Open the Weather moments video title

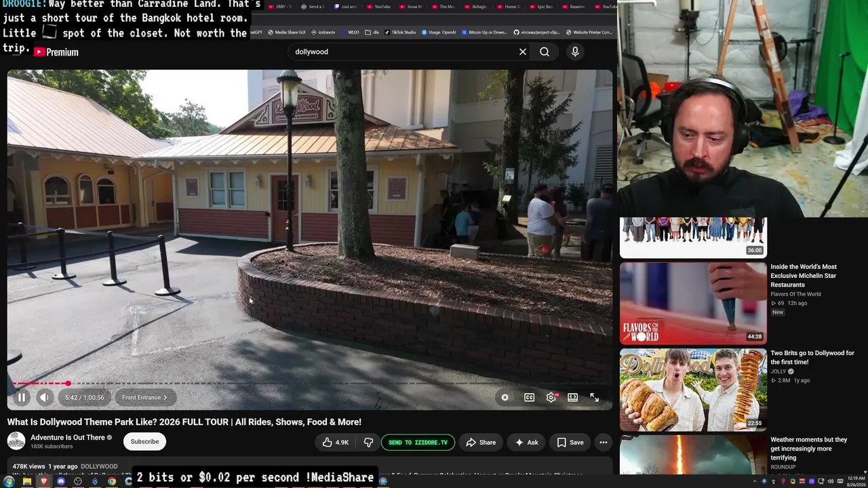click(x=809, y=449)
